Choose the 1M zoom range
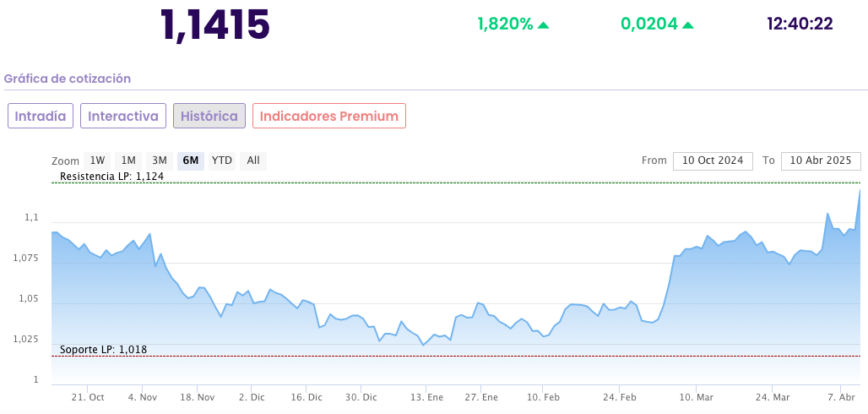The height and width of the screenshot is (414, 868). pyautogui.click(x=128, y=161)
